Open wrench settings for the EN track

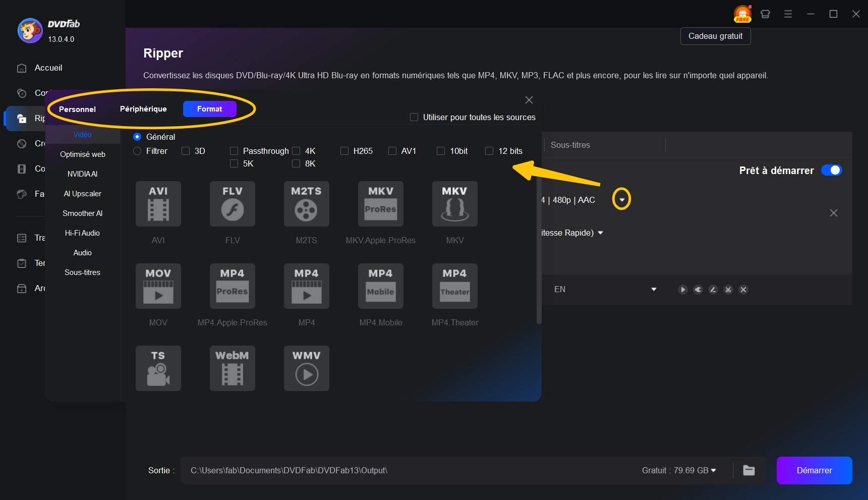[x=698, y=290]
